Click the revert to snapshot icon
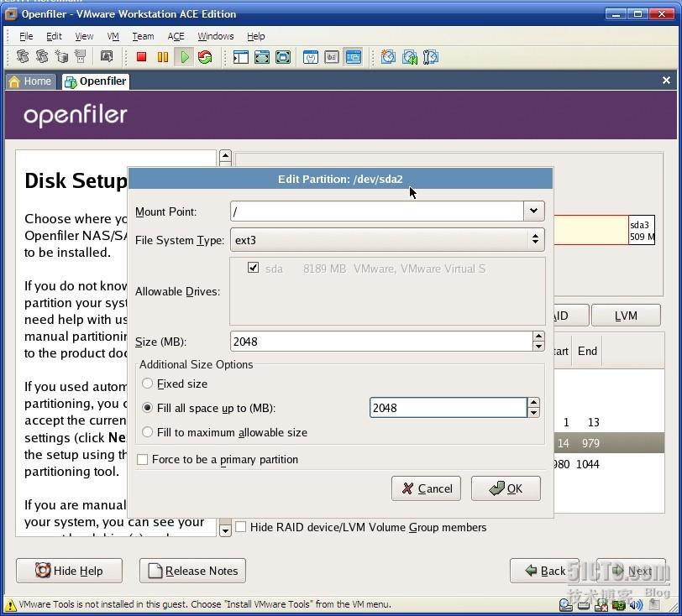The width and height of the screenshot is (682, 616). click(x=409, y=57)
